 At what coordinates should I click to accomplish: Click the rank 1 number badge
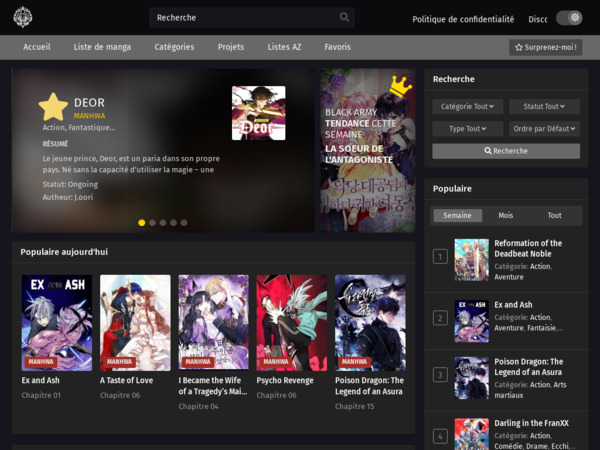click(440, 256)
